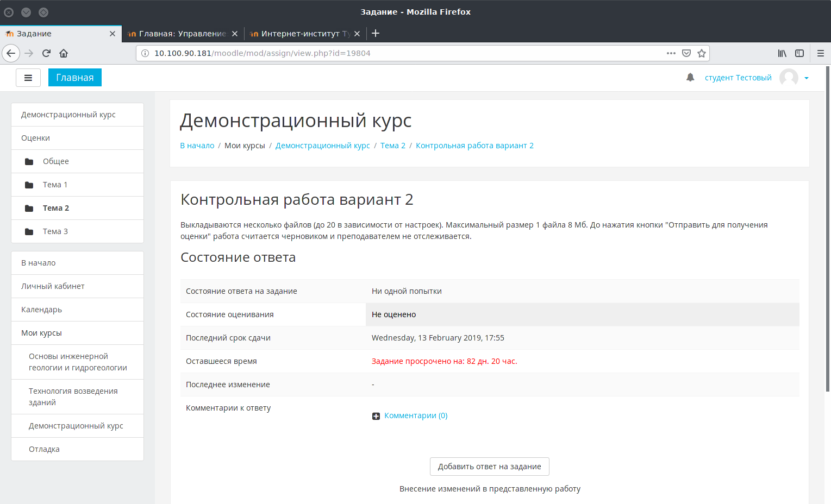831x504 pixels.
Task: Click the Не оценено status cell
Action: 583,314
